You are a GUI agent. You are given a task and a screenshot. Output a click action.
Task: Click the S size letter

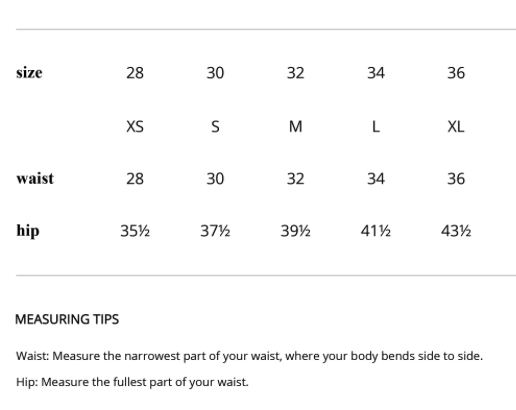(x=215, y=127)
